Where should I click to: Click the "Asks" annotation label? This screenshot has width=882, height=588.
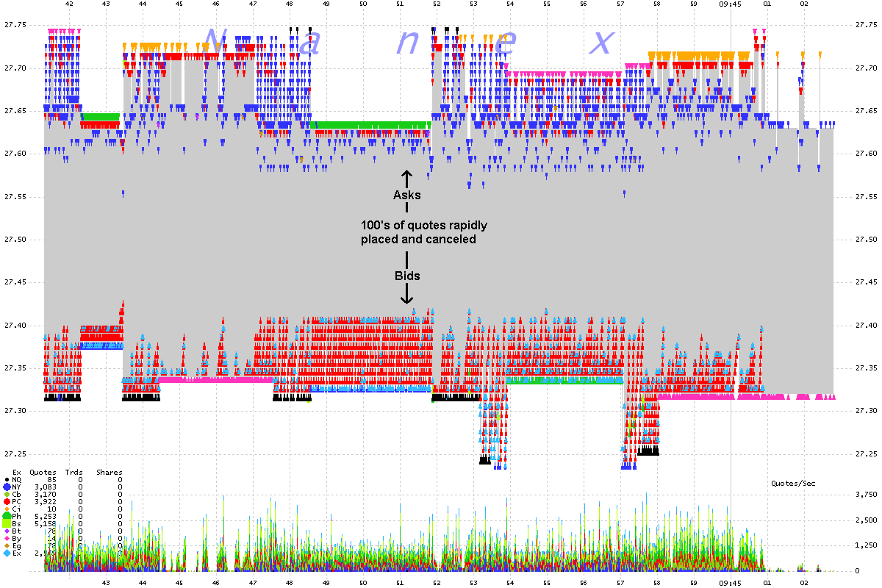(406, 196)
